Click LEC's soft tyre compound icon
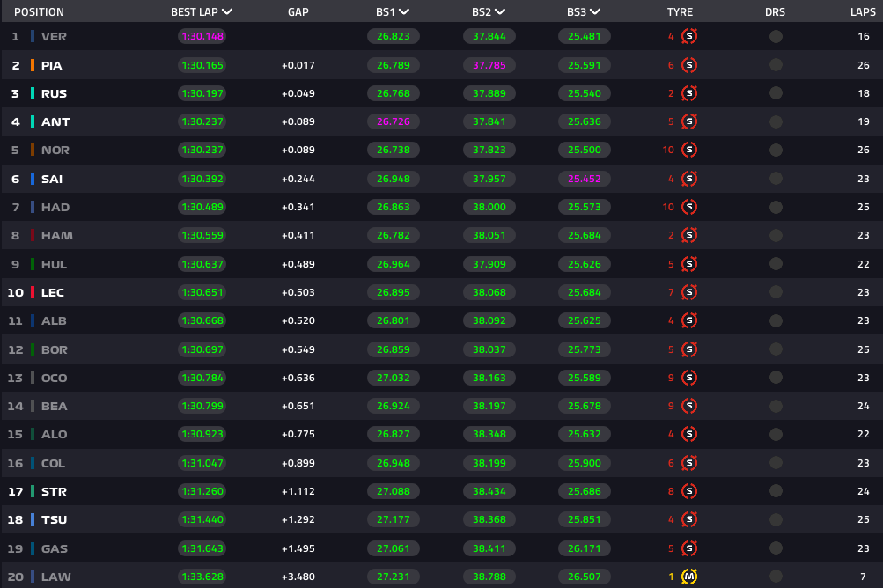This screenshot has width=883, height=588. [689, 292]
